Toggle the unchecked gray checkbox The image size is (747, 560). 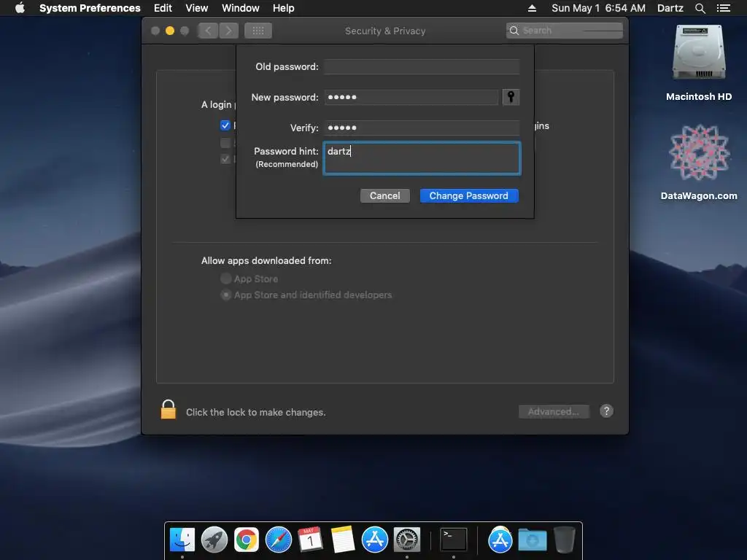pyautogui.click(x=225, y=142)
